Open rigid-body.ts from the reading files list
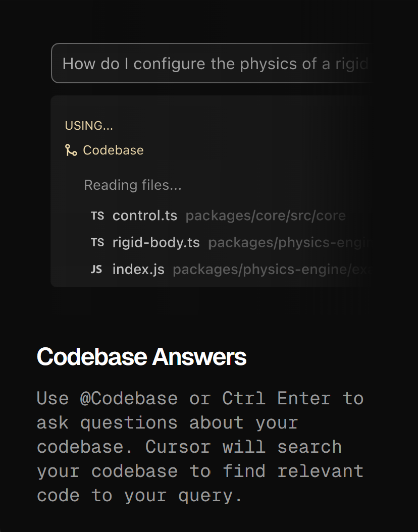Viewport: 418px width, 532px height. tap(156, 242)
